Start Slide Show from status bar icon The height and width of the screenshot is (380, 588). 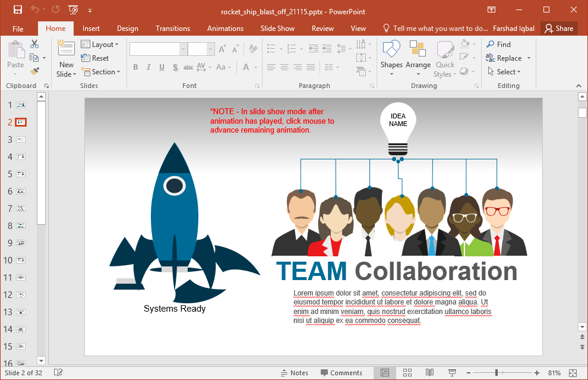[x=452, y=373]
